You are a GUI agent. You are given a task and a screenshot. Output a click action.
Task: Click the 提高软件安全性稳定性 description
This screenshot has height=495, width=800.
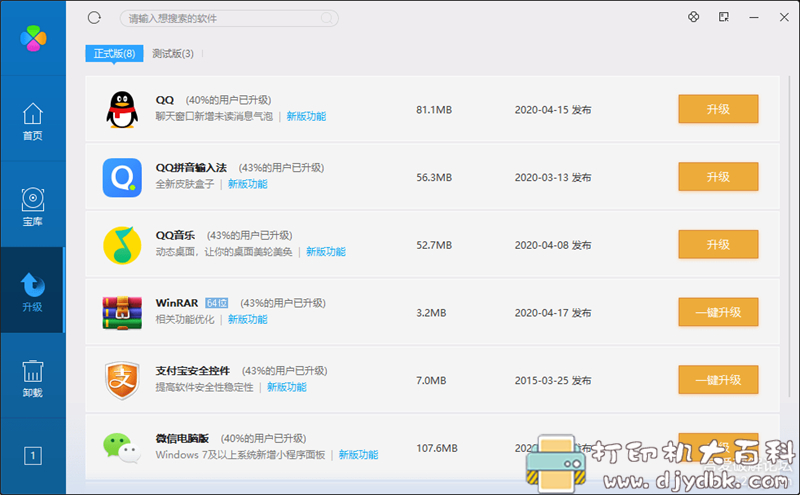pyautogui.click(x=205, y=387)
